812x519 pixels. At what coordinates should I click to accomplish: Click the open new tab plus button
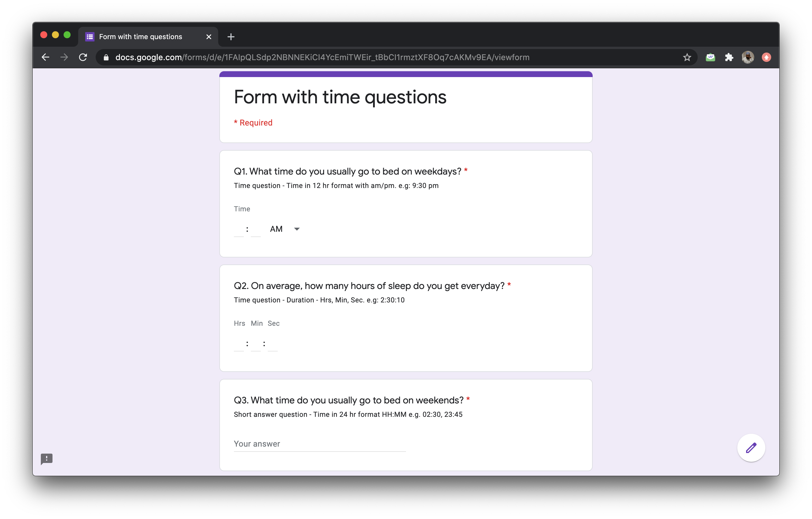231,37
